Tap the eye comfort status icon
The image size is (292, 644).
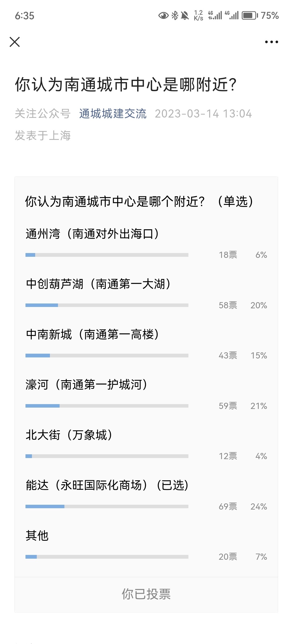click(x=163, y=16)
